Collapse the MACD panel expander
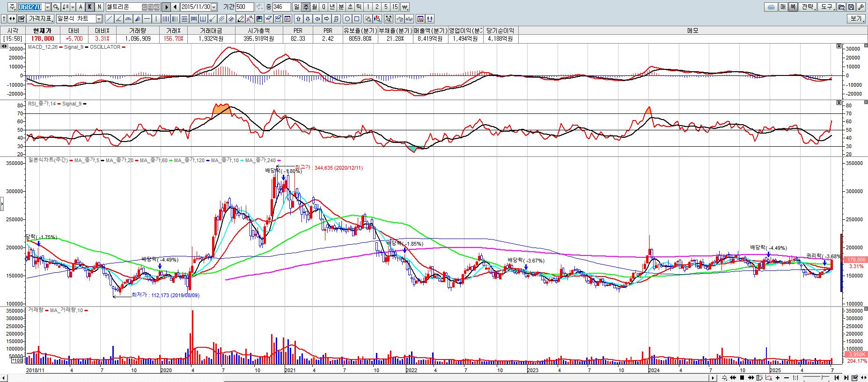The height and width of the screenshot is (382, 868). [839, 46]
